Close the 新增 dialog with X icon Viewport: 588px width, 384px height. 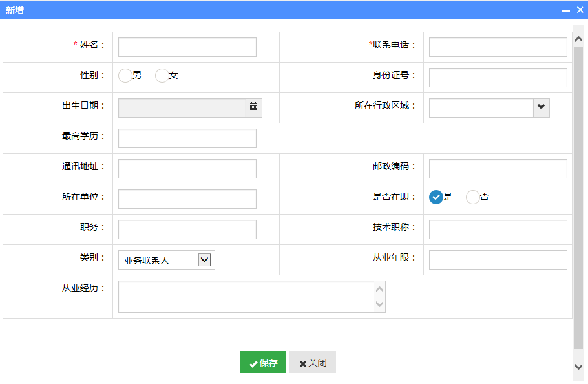pos(580,10)
